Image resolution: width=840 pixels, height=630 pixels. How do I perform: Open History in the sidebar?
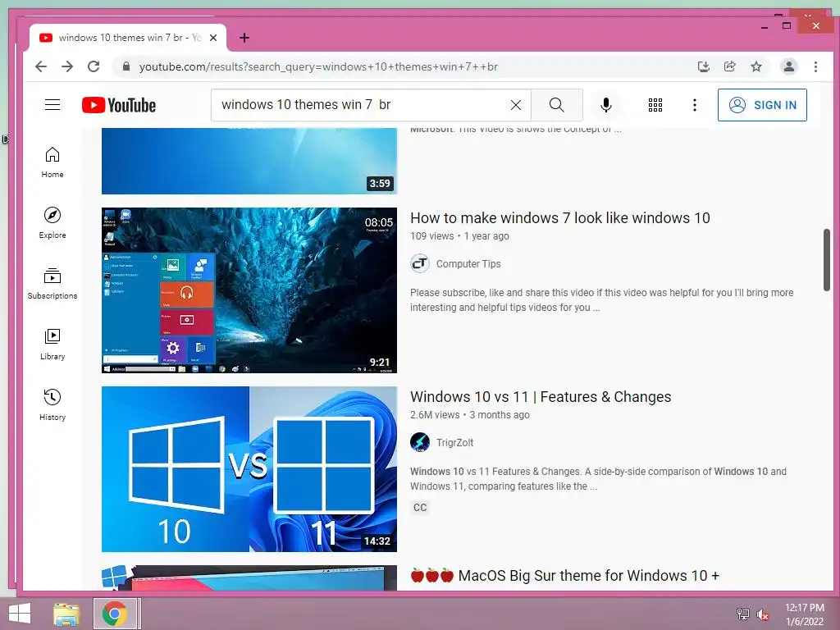(52, 405)
